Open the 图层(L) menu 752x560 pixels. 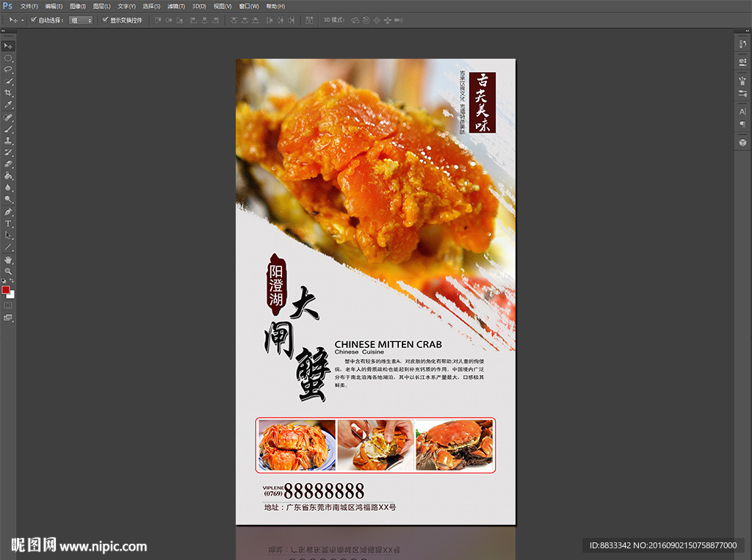(x=101, y=6)
